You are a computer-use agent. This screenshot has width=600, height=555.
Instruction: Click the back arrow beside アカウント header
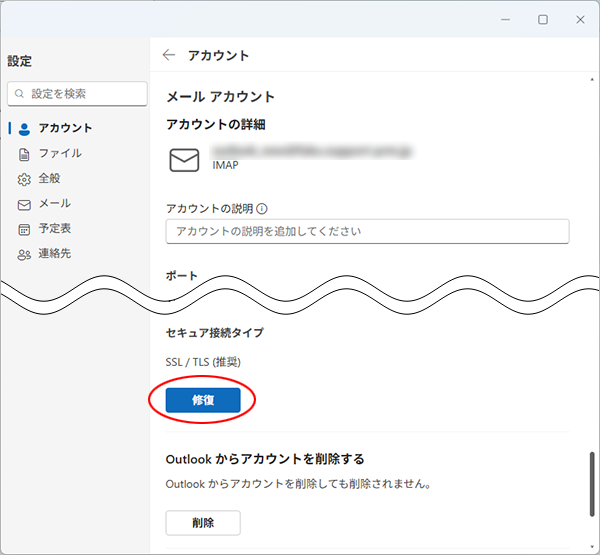[169, 55]
